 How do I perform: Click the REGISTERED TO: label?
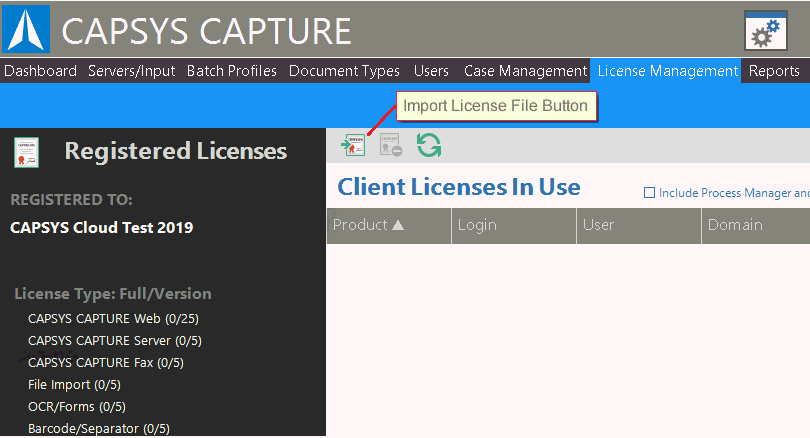click(x=71, y=200)
